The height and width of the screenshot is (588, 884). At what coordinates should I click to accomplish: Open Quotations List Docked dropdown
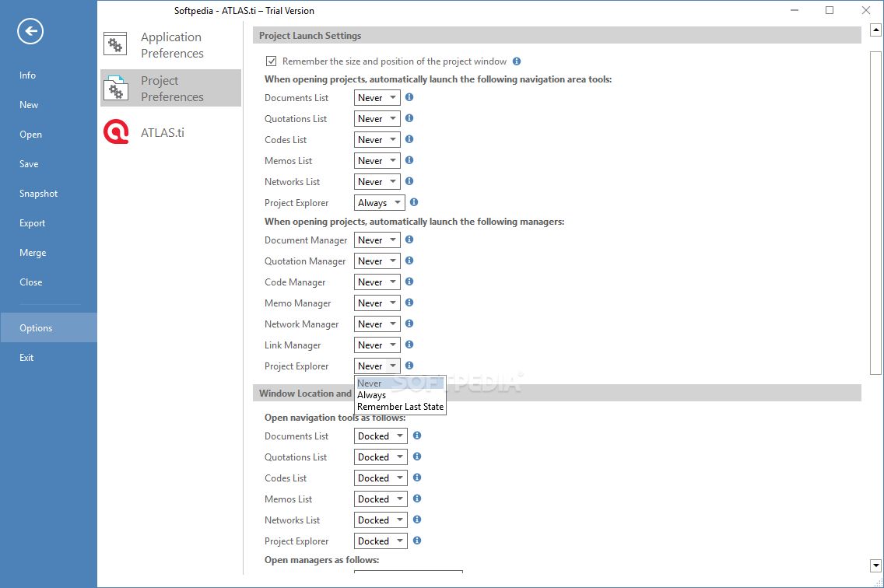tap(381, 457)
